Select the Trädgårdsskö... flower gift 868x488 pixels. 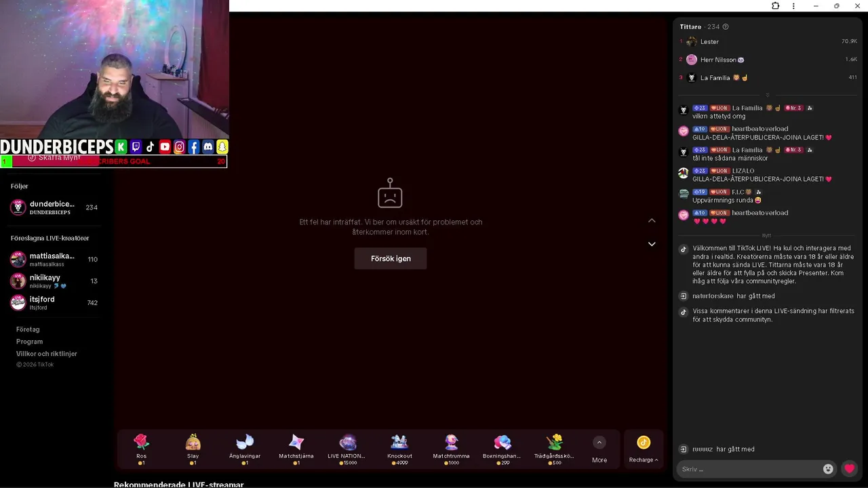coord(555,449)
